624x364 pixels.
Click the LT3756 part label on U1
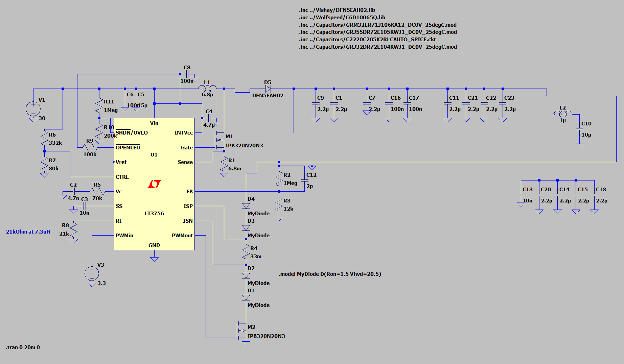click(154, 214)
